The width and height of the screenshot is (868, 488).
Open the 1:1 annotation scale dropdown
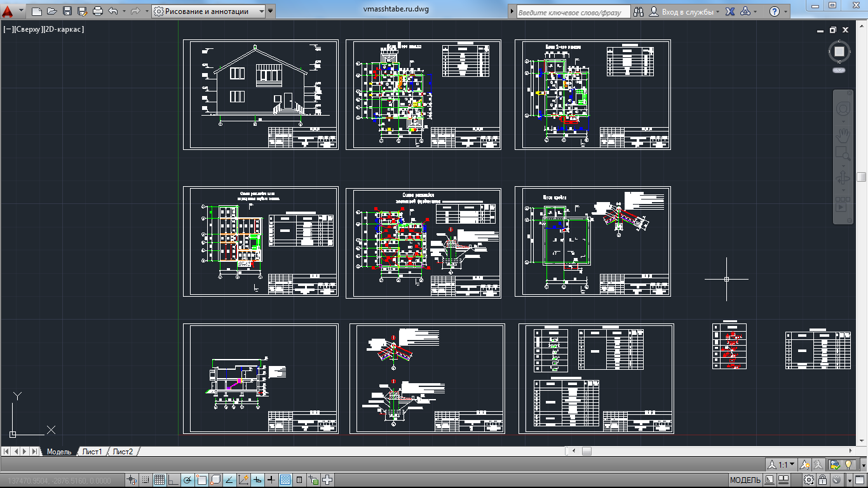click(782, 464)
